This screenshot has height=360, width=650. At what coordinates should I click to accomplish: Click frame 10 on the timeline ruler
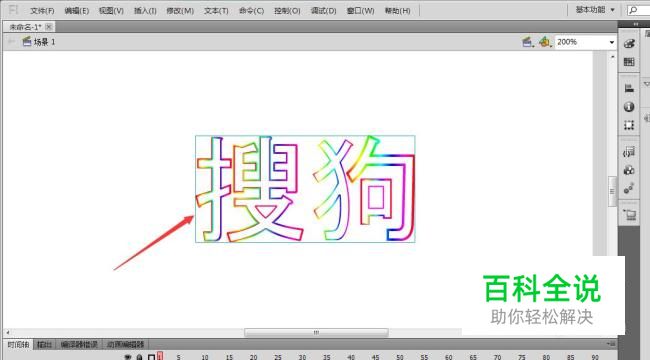click(204, 357)
